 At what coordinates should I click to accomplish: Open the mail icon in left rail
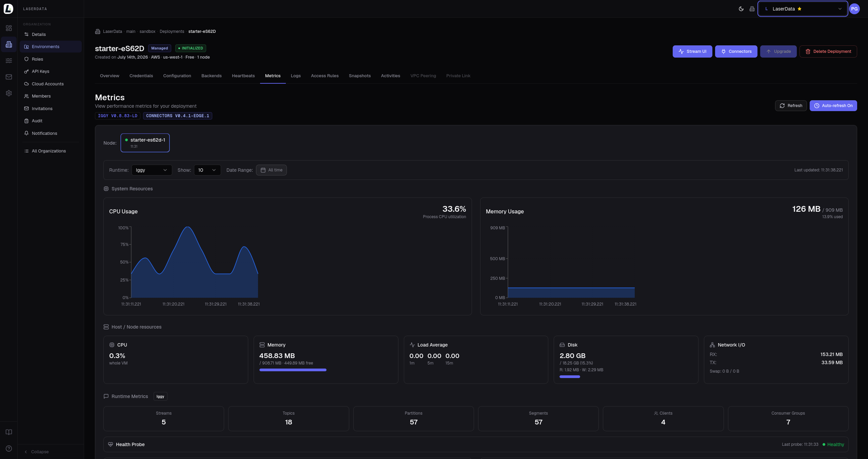(9, 77)
